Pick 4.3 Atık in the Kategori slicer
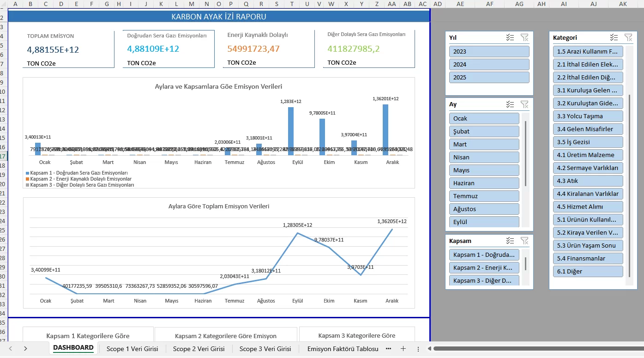Screen dimensions: 644x358 pos(588,181)
